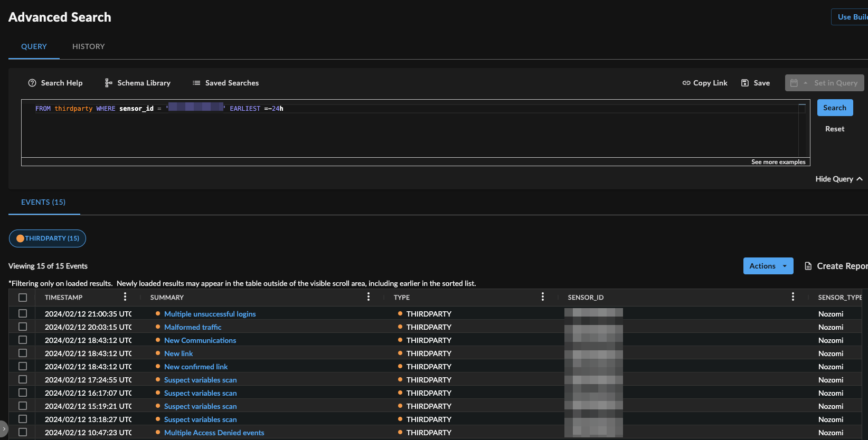
Task: Check the New link row checkbox
Action: [23, 353]
